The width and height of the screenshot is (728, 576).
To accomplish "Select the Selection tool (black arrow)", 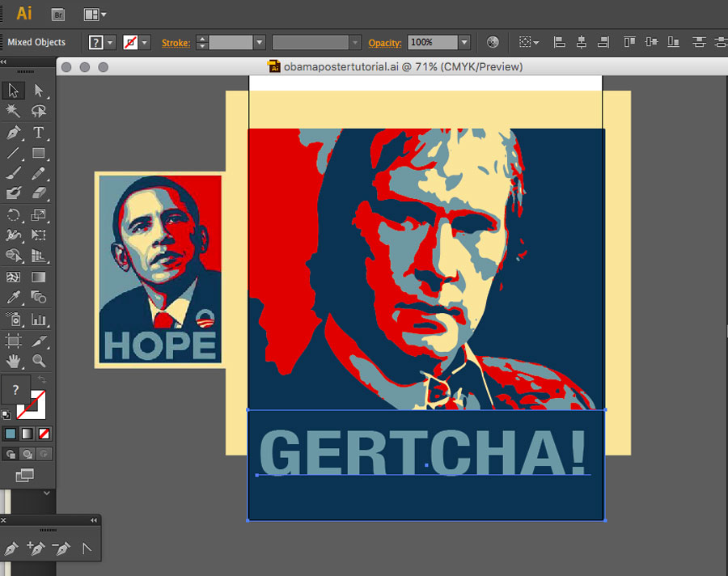I will [x=13, y=90].
